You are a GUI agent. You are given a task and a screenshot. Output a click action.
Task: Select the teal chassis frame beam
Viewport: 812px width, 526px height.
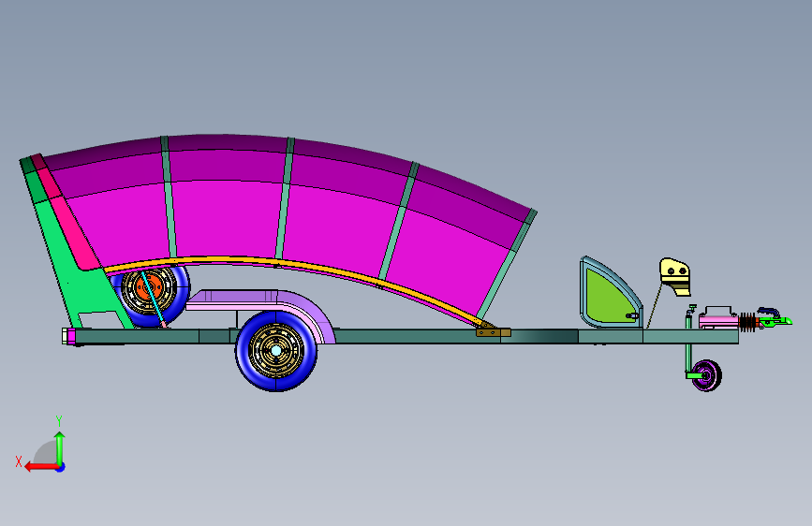click(406, 337)
